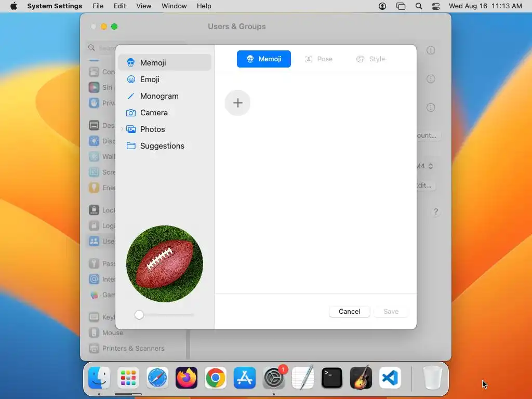The height and width of the screenshot is (399, 532).
Task: Open the Edit menu
Action: 120,6
